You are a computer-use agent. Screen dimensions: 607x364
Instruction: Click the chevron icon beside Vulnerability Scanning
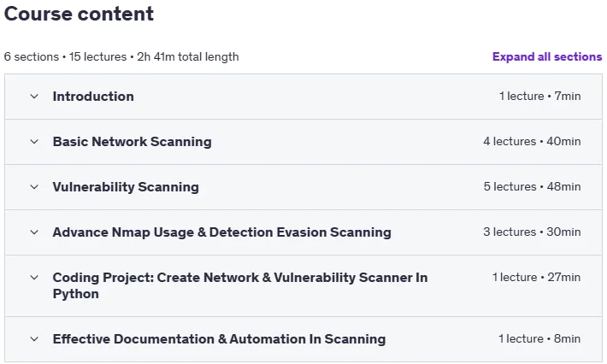(x=34, y=187)
